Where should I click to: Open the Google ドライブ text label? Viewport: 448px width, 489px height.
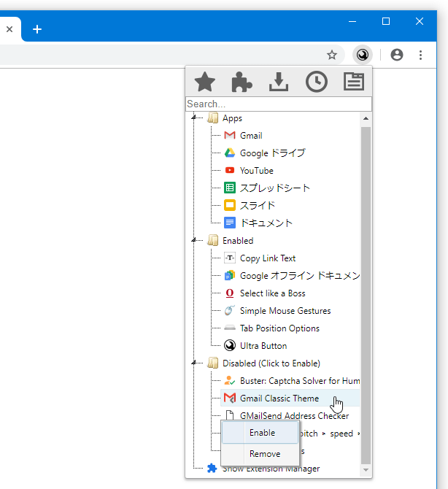coord(272,153)
